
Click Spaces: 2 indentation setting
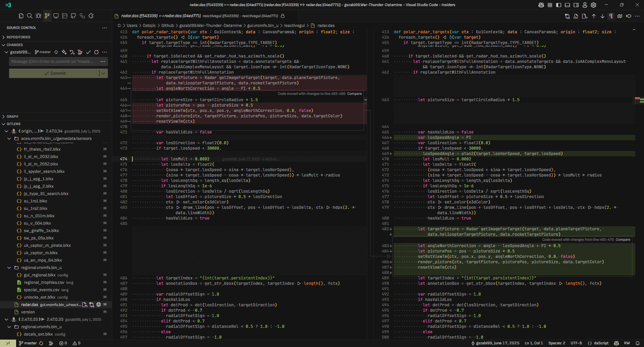(x=557, y=343)
